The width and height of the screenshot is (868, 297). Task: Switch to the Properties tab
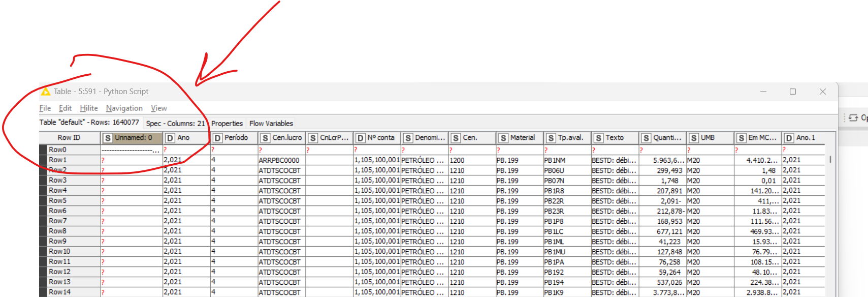tap(227, 124)
